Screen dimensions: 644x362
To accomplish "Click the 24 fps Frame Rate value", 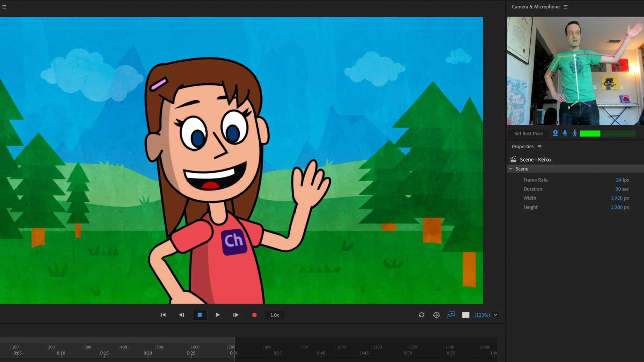I will 618,180.
